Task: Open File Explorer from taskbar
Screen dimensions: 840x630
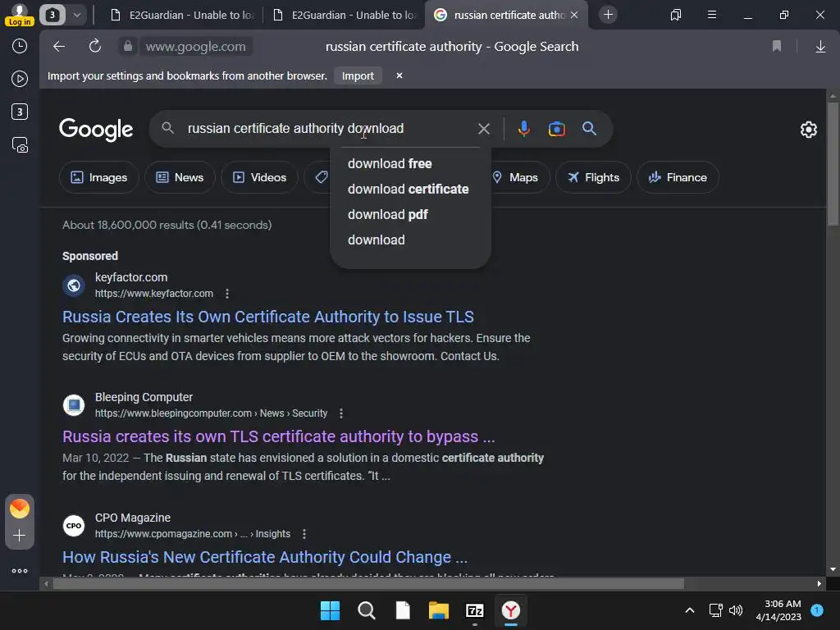Action: click(439, 610)
